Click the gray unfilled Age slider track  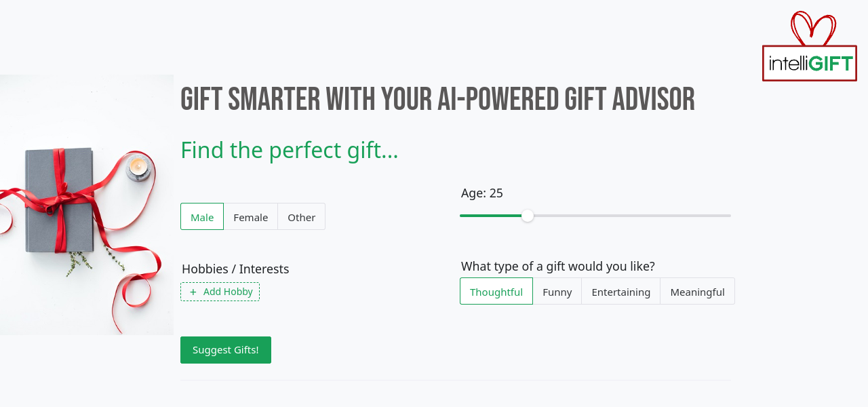coord(631,216)
